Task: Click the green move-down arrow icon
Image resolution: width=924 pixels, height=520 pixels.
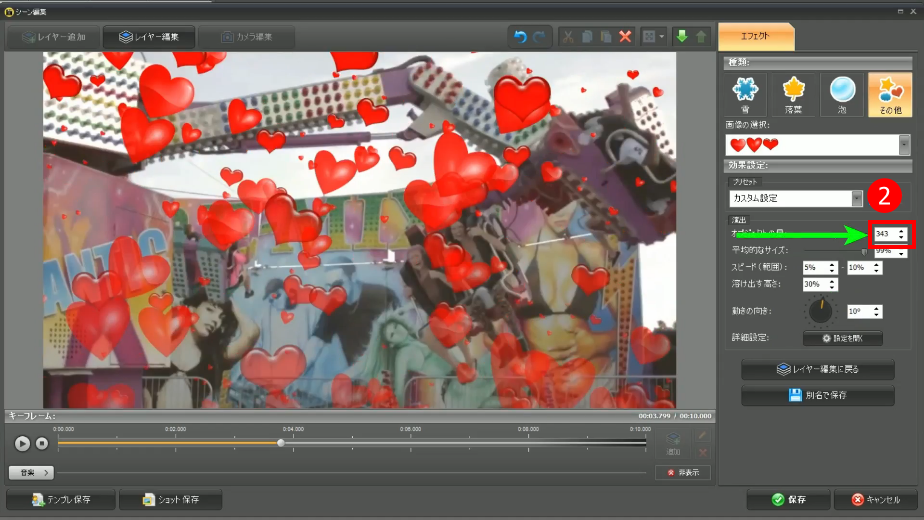Action: 681,36
